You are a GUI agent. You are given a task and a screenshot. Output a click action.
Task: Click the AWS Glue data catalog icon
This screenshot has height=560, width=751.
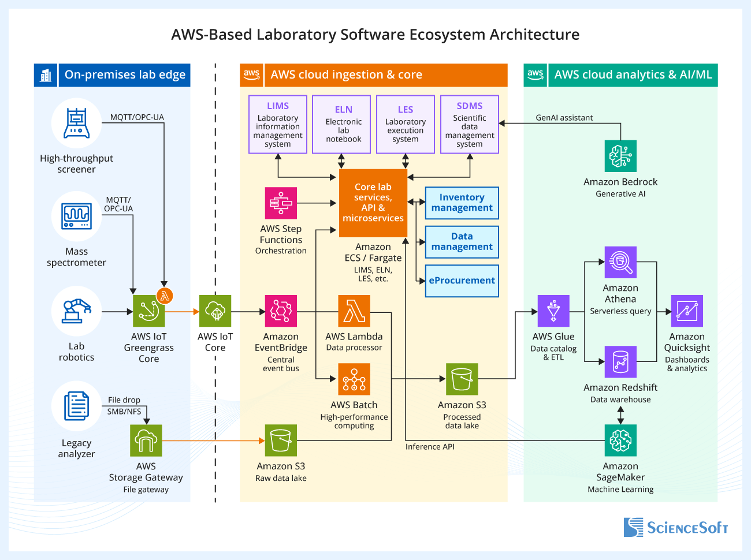point(553,310)
